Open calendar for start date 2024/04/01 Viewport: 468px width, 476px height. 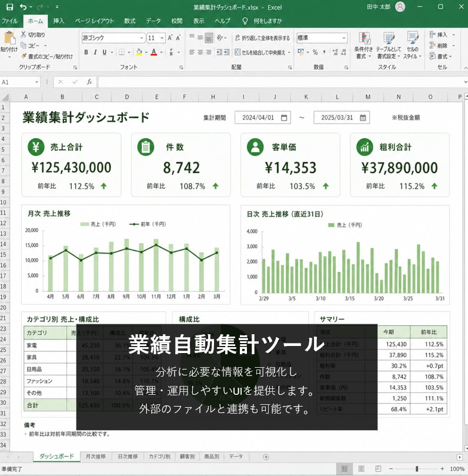284,118
